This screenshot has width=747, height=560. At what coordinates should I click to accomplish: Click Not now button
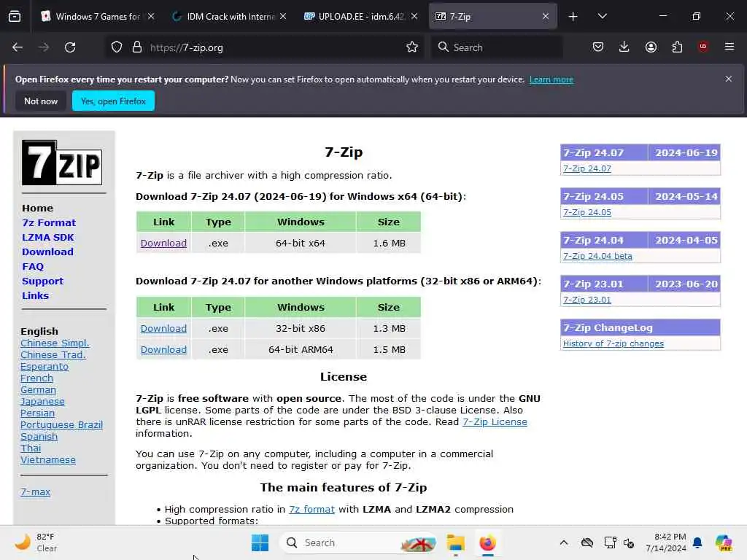41,101
